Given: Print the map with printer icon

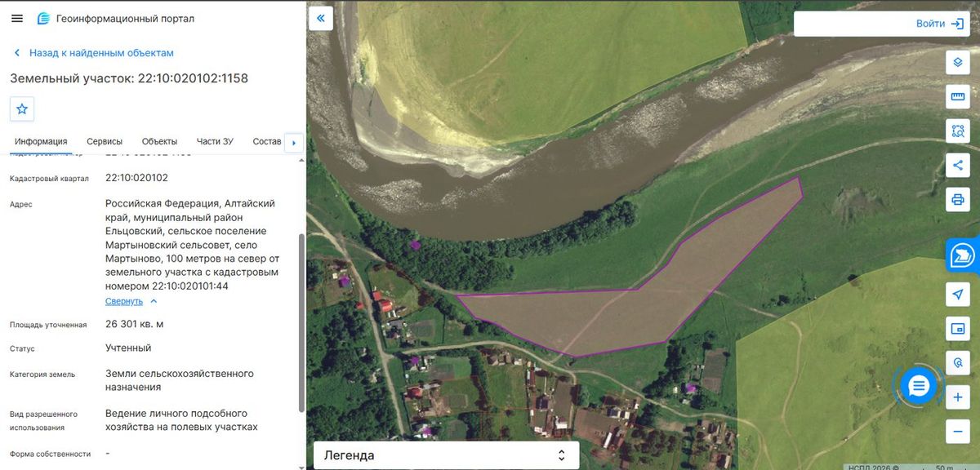Looking at the screenshot, I should tap(958, 199).
